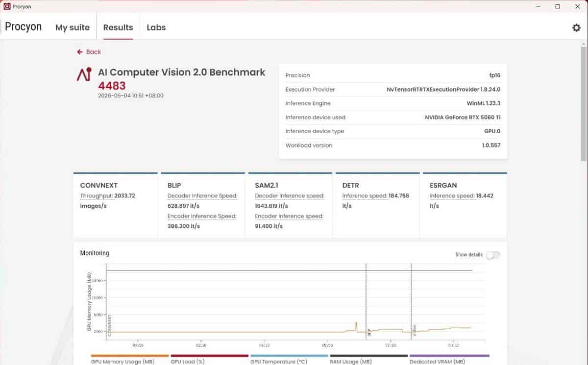Select the Results tab
The height and width of the screenshot is (365, 588).
tap(118, 27)
